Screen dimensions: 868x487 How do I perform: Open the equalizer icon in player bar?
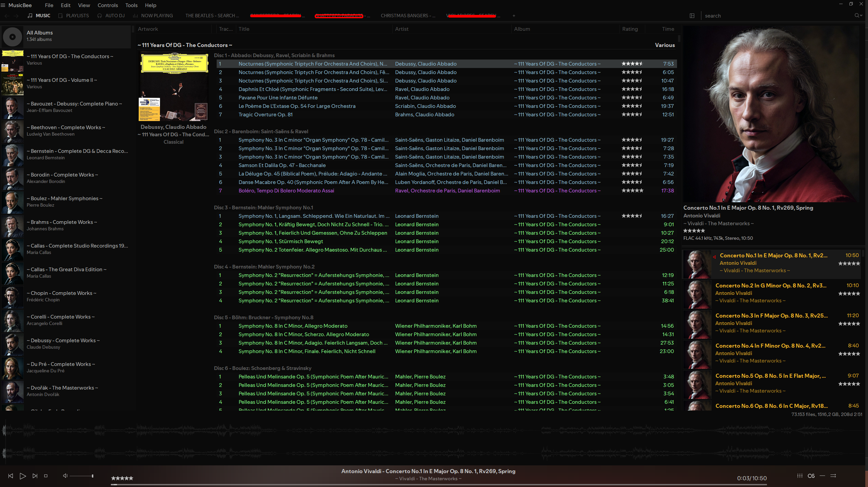pyautogui.click(x=800, y=476)
